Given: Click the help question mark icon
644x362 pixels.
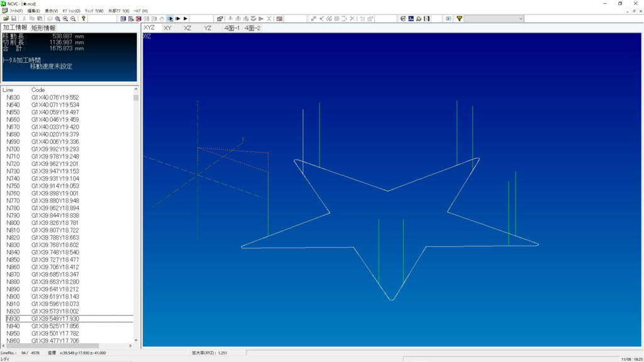Looking at the screenshot, I should pyautogui.click(x=84, y=18).
